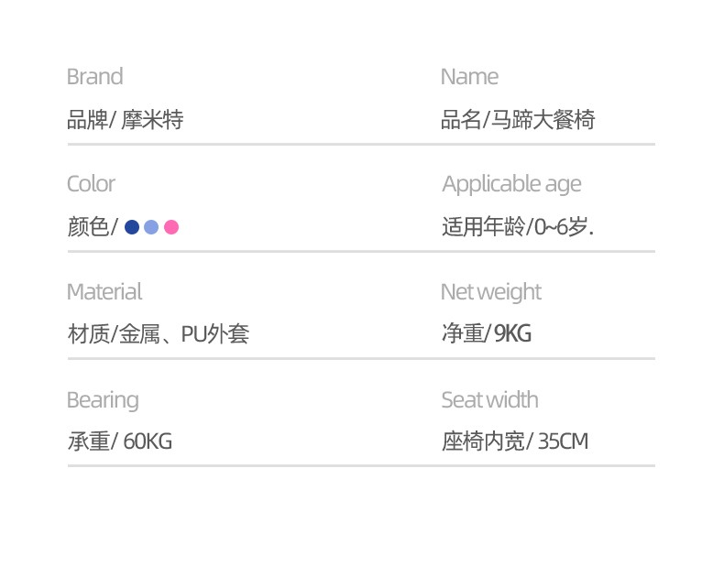Click the 适用年龄/0~6岁 text
Screen dimensions: 724x588
coord(518,226)
